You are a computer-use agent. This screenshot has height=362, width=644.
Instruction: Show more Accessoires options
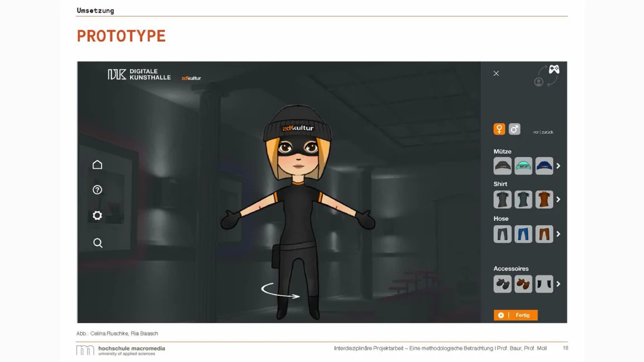pyautogui.click(x=558, y=284)
